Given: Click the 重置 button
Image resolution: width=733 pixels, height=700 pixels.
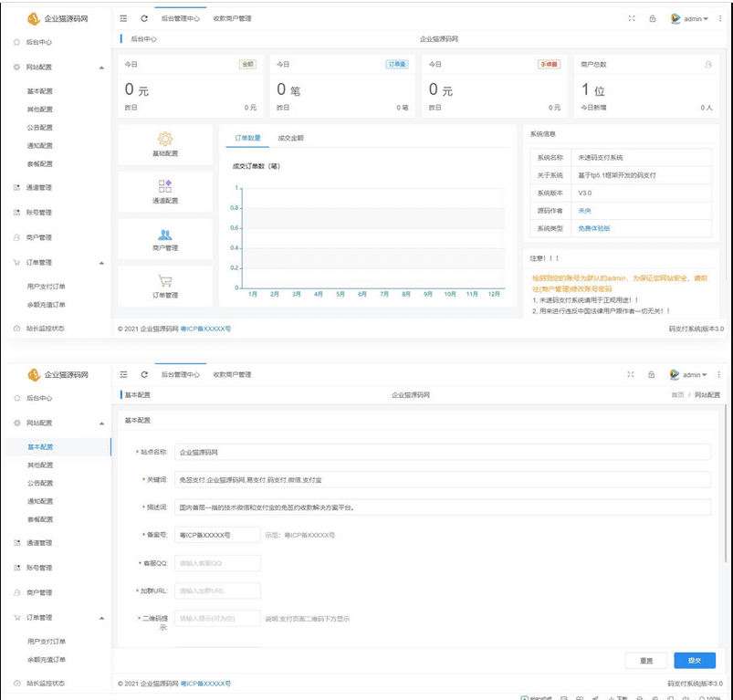Looking at the screenshot, I should pos(646,660).
